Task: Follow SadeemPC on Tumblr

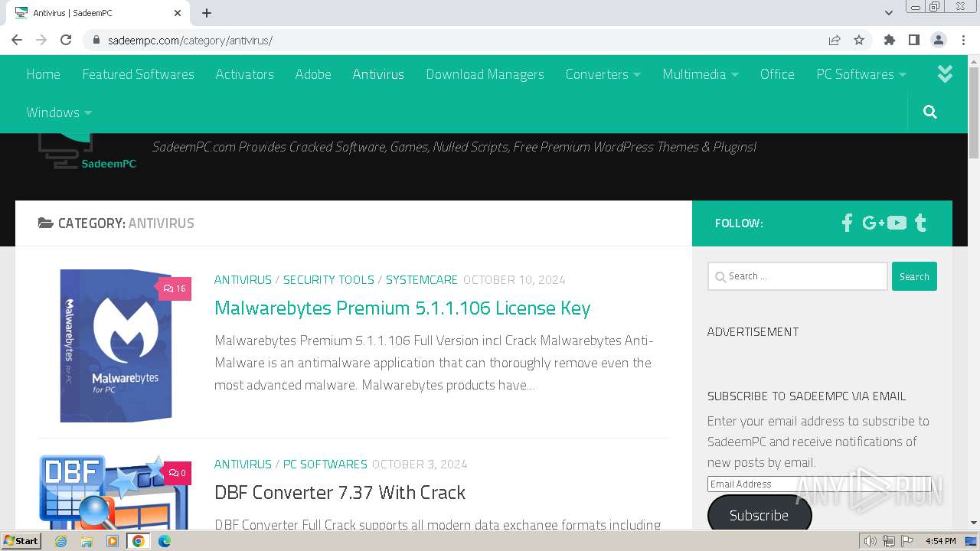Action: click(x=921, y=223)
